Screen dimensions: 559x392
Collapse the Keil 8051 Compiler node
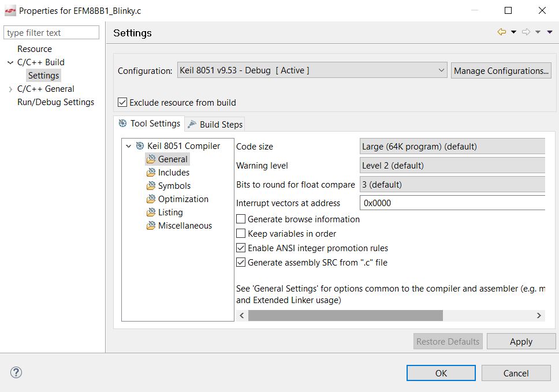coord(129,146)
